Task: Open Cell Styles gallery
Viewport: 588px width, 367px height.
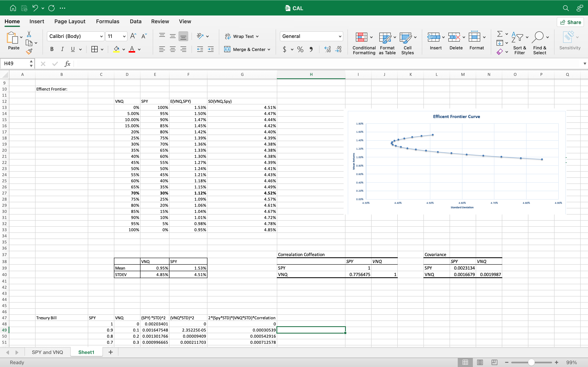Action: (x=407, y=42)
